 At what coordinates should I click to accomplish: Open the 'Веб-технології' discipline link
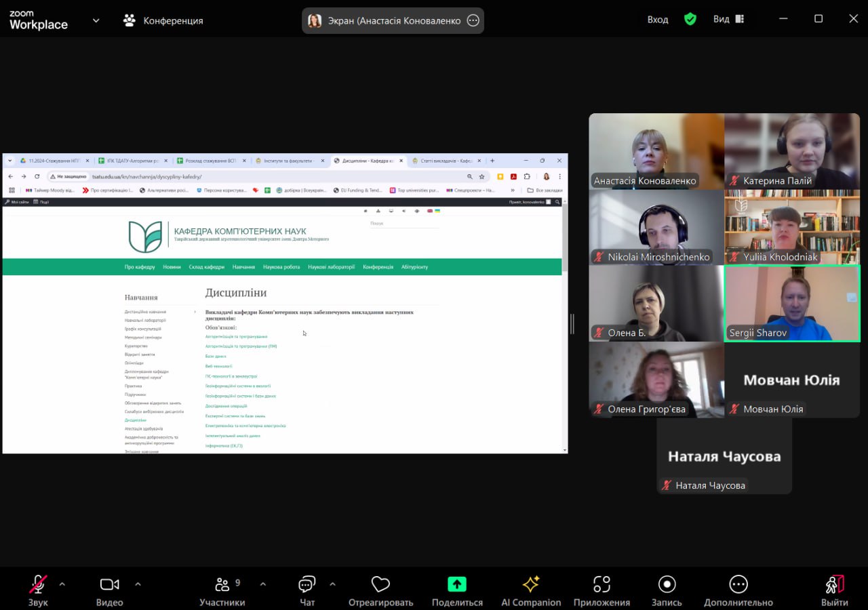click(218, 366)
